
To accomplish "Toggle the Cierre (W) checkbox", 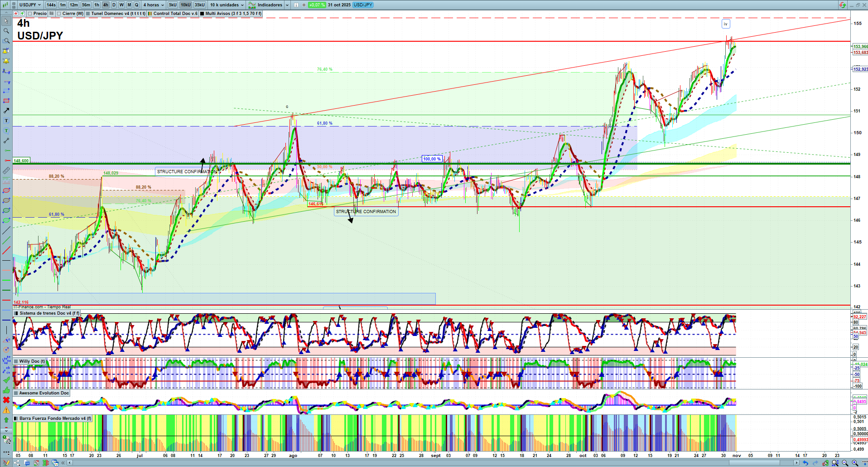I will [59, 14].
